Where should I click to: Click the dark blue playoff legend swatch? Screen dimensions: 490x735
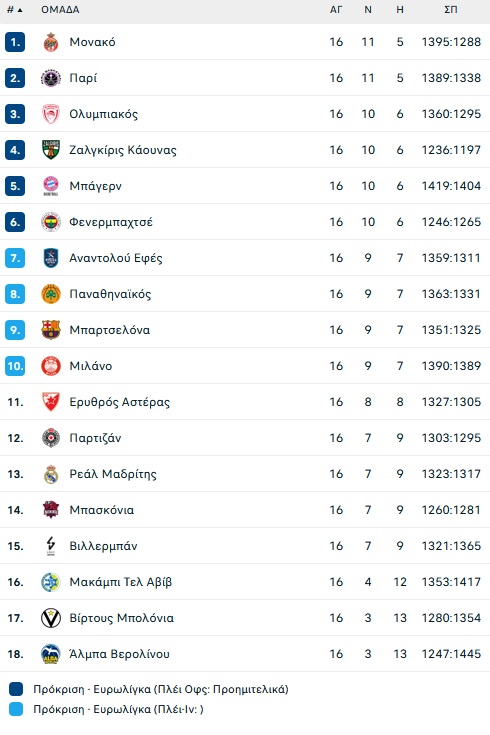(x=16, y=689)
